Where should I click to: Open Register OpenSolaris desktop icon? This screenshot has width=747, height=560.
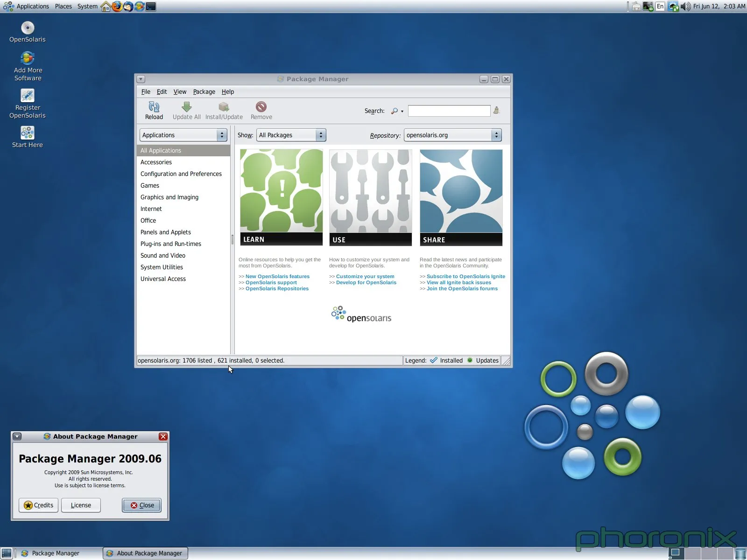[28, 95]
